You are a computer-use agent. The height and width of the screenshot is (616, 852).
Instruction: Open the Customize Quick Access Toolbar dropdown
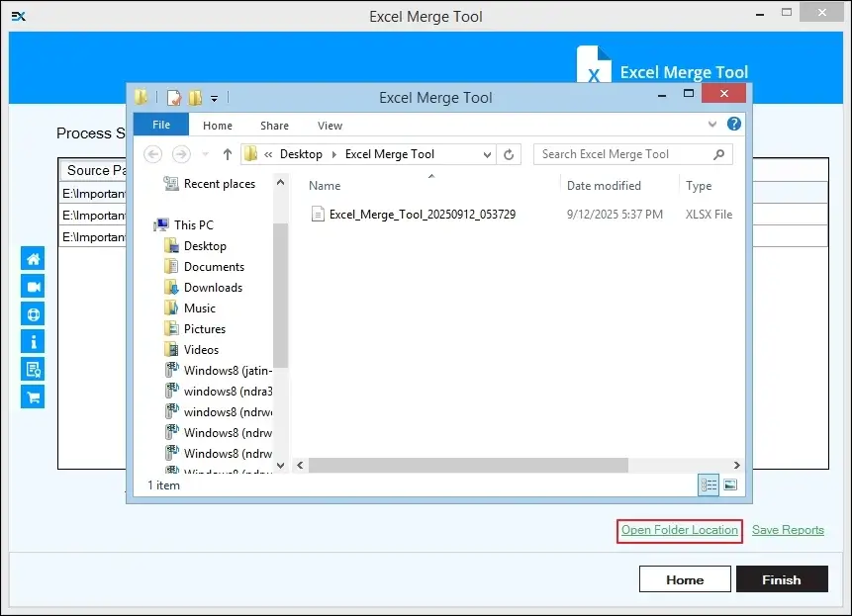click(213, 98)
